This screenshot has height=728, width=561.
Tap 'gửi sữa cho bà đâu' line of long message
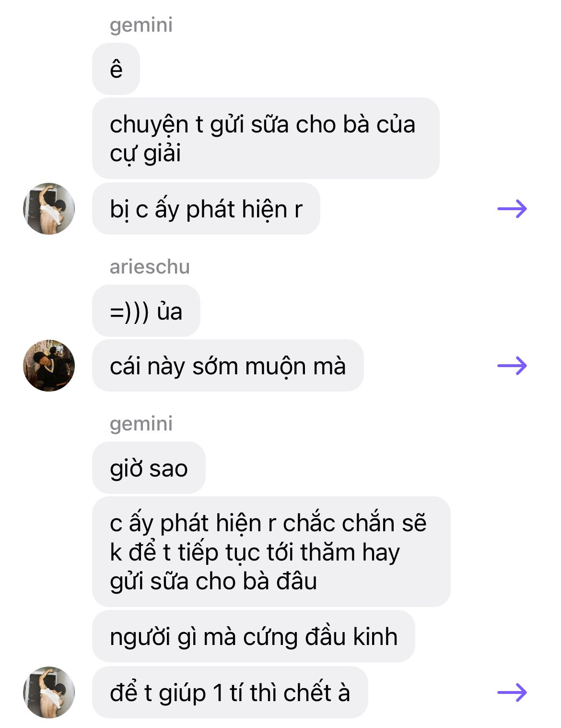(x=213, y=582)
